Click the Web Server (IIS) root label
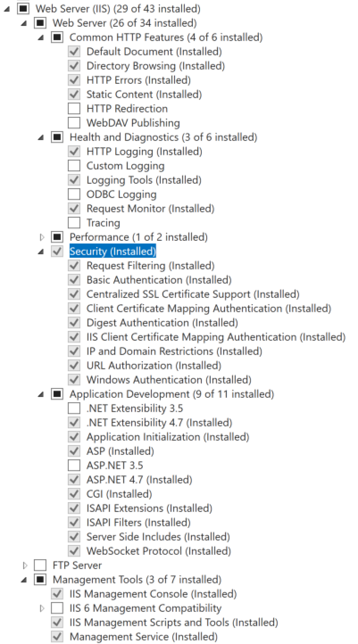Viewport: 358px width, 644px height. [118, 8]
